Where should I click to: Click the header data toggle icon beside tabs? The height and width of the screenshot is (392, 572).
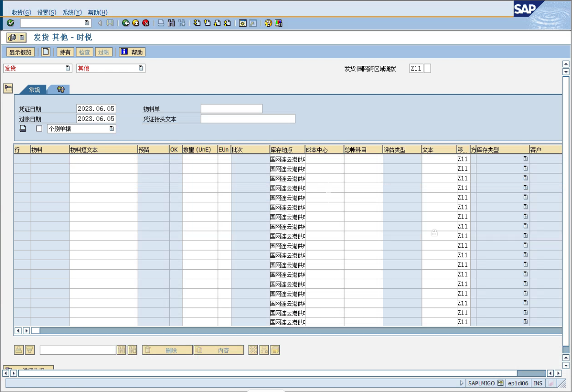coord(8,88)
